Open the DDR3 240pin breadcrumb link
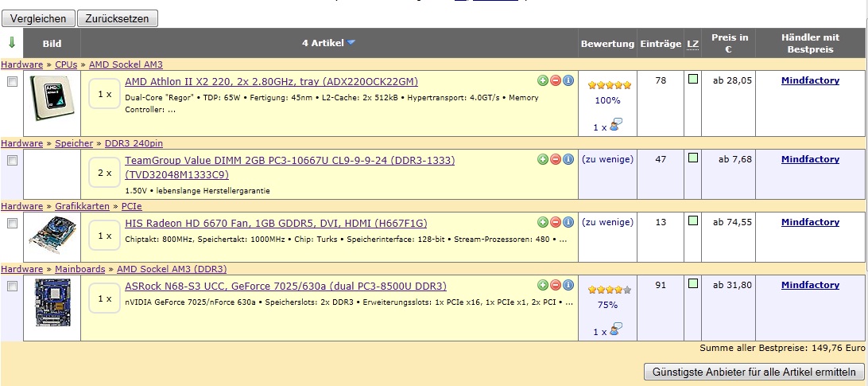The height and width of the screenshot is (386, 868). click(x=134, y=143)
